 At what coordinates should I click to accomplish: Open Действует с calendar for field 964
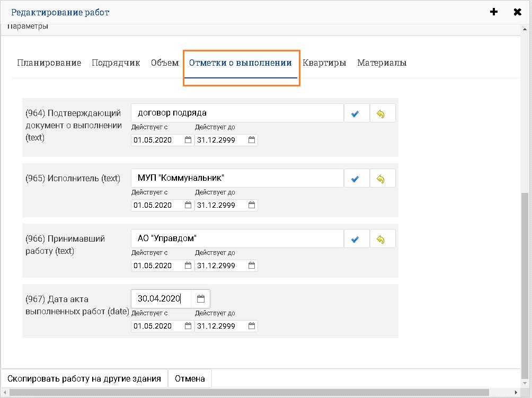tap(188, 140)
